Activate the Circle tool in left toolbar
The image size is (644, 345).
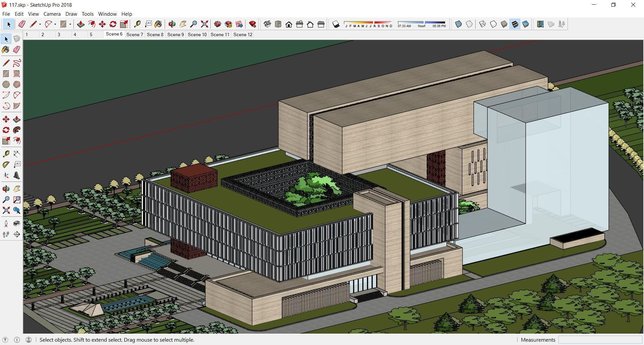6,84
